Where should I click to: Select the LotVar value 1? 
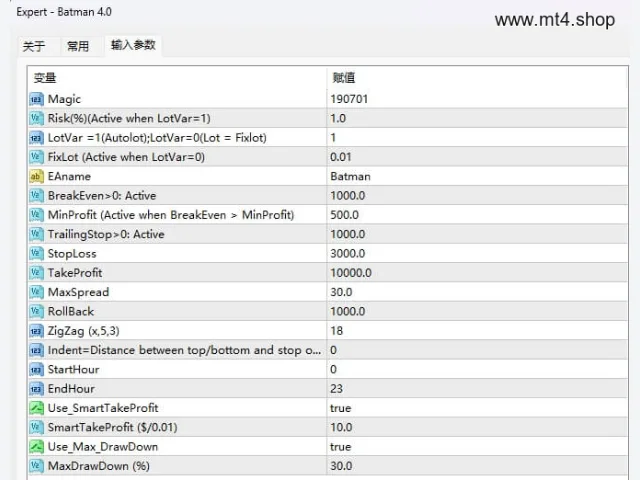pos(333,138)
